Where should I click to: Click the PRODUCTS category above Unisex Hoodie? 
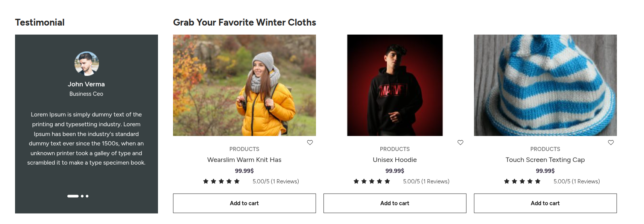click(x=395, y=149)
